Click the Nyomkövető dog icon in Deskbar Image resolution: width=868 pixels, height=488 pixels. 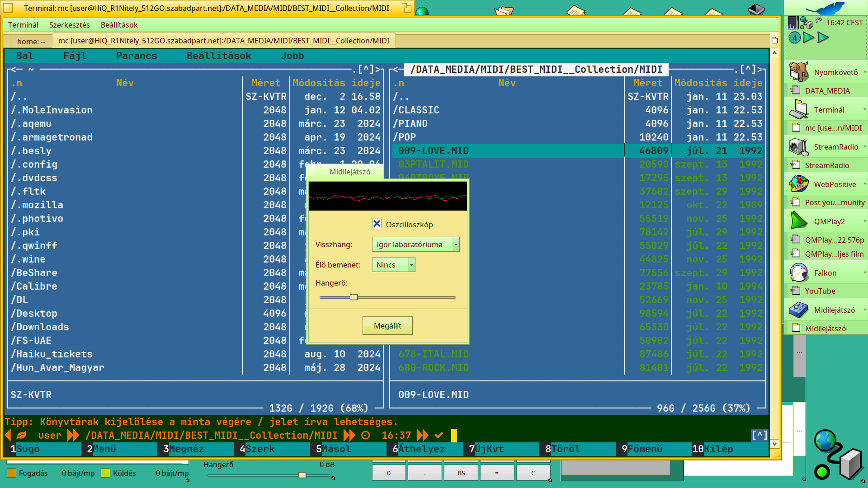coord(799,72)
